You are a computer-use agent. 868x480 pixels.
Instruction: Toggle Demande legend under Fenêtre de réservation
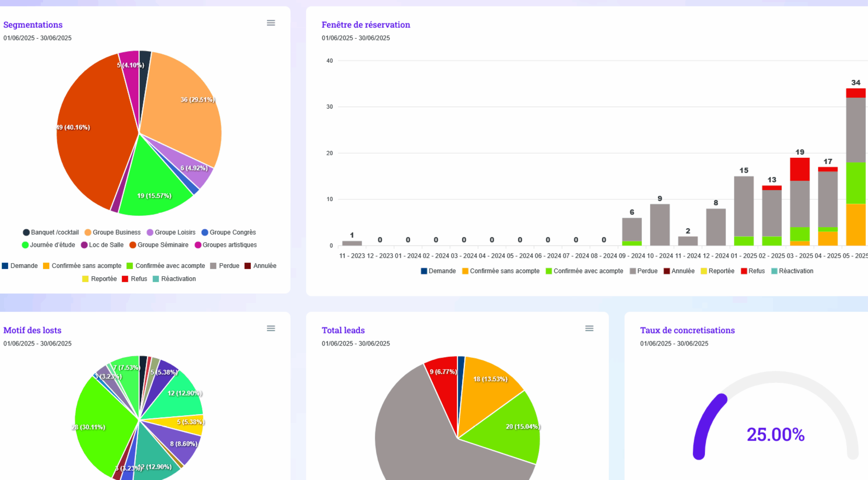pyautogui.click(x=438, y=271)
